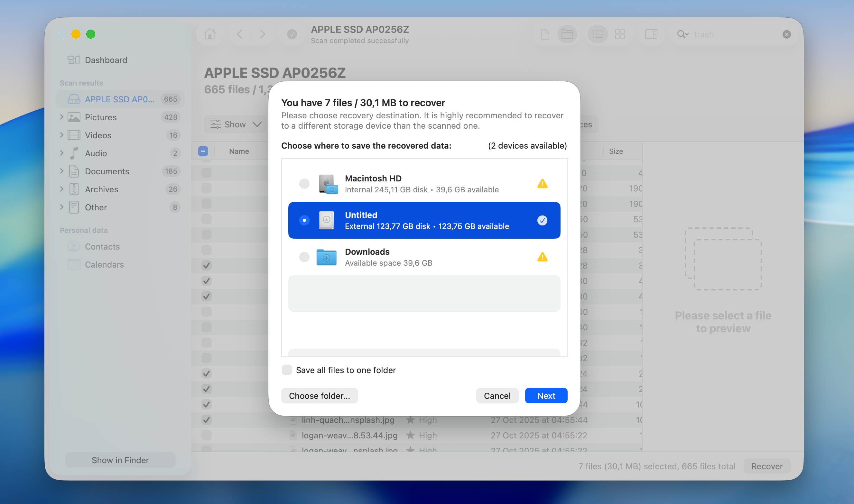Check the logan-weav...8.53.44.jpg row checkbox
This screenshot has height=504, width=854.
coord(206,435)
